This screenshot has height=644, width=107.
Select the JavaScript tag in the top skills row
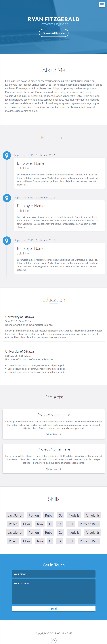pos(15,515)
